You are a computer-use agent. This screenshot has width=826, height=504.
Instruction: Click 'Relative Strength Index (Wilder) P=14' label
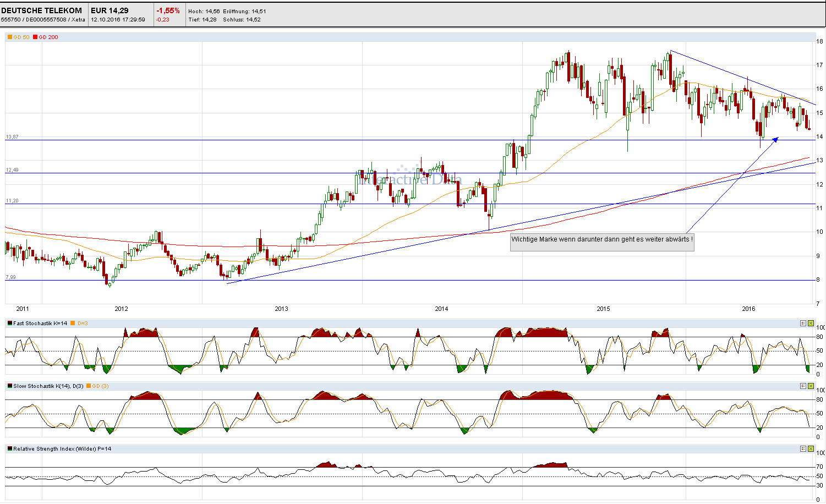(x=62, y=449)
